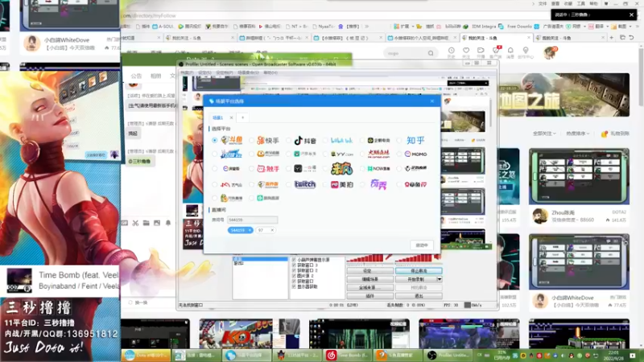
Task: Select the Zhihu (知乎) platform radio button
Action: 399,140
